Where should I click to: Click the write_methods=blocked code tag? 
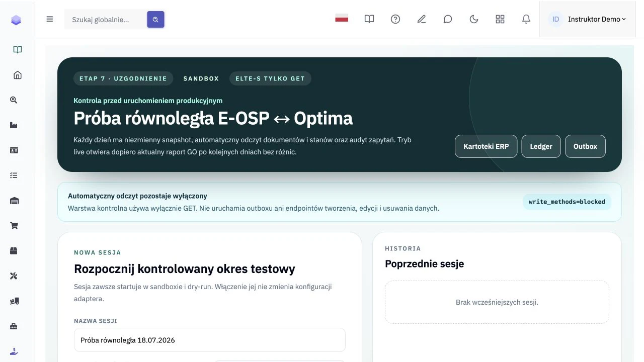(567, 202)
